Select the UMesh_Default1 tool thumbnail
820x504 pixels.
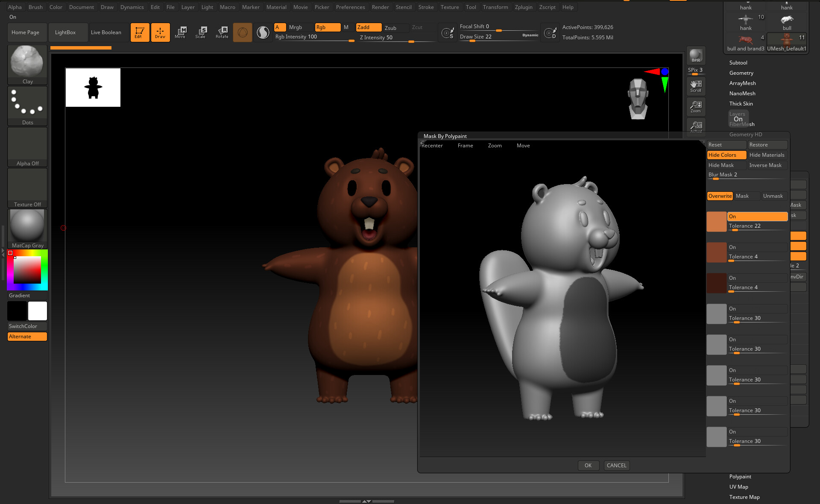[787, 43]
